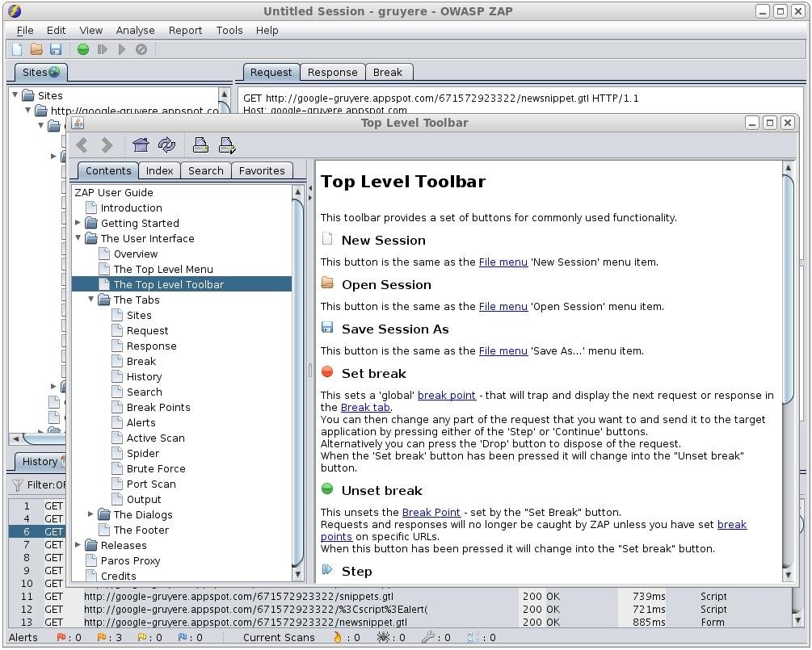This screenshot has height=650, width=812.
Task: Select Break Points in help contents
Action: (158, 407)
